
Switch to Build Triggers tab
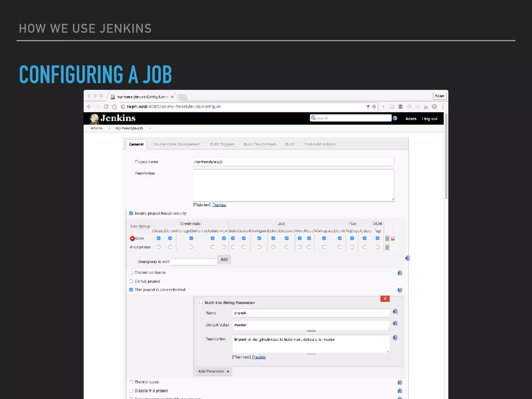(222, 144)
